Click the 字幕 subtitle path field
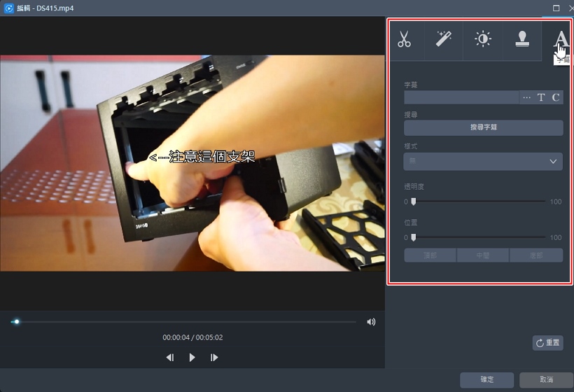This screenshot has width=574, height=392. click(x=461, y=97)
